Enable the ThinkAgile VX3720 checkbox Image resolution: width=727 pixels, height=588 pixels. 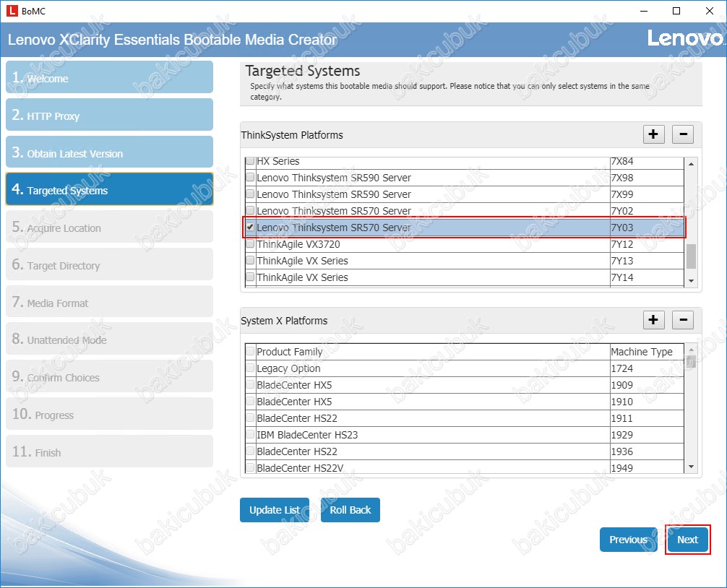pyautogui.click(x=250, y=243)
